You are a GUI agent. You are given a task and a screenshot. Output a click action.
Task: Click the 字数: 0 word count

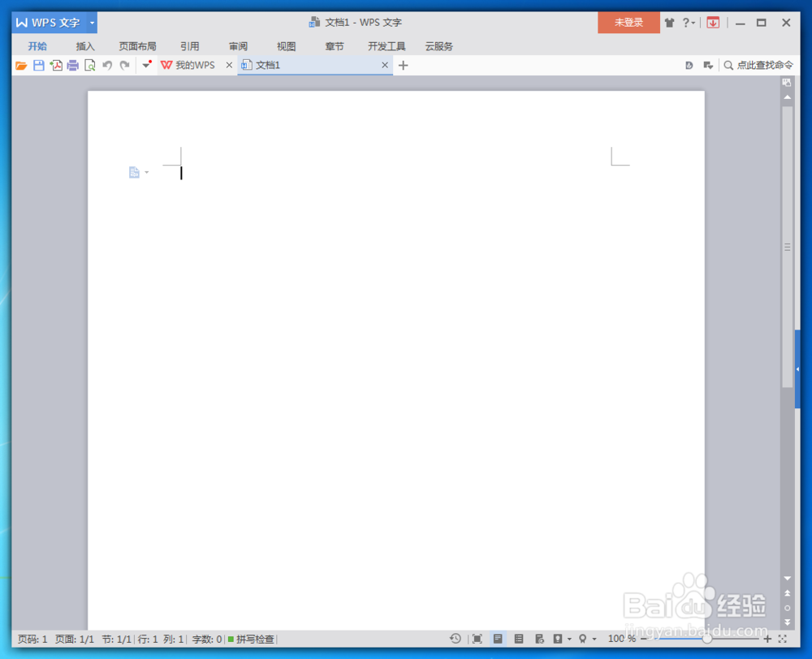[x=206, y=640]
